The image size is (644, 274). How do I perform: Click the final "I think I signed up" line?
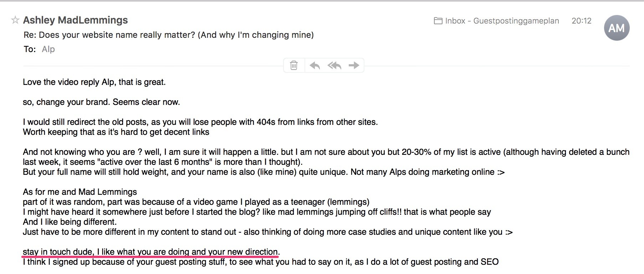click(x=261, y=262)
